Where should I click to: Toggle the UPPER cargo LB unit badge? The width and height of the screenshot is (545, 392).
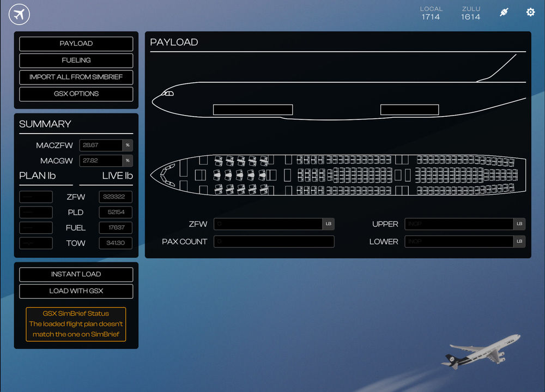tap(519, 224)
